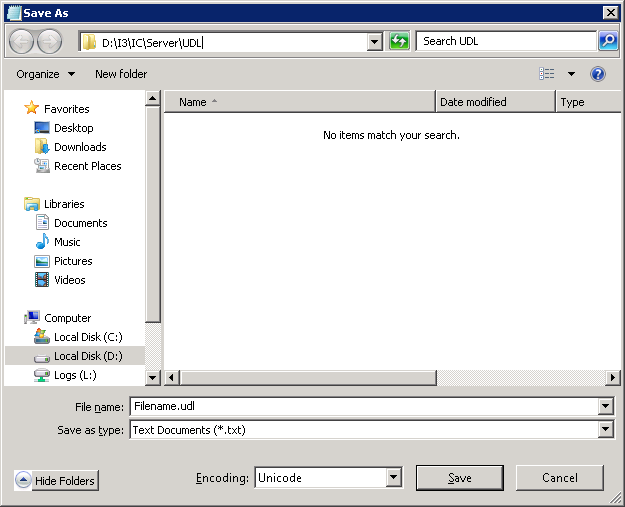Click the Back navigation arrow

coord(22,41)
